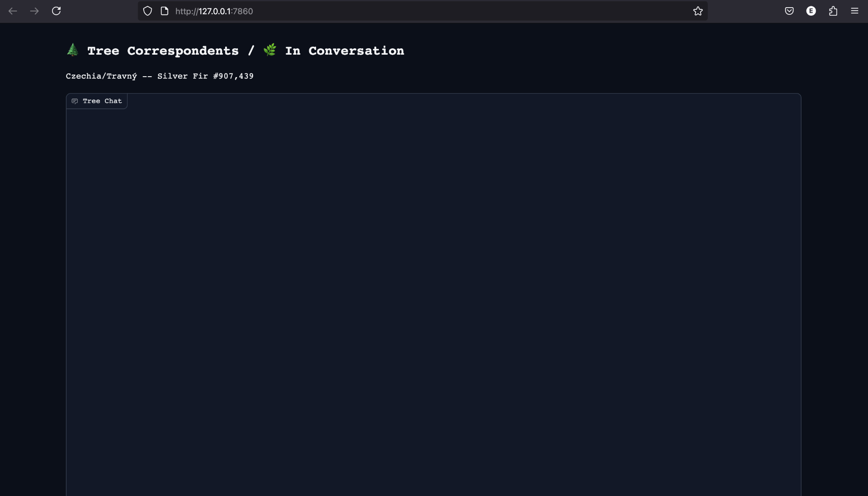Click the chat bubble icon beside Tree Chat
Viewport: 868px width, 496px height.
click(x=75, y=101)
